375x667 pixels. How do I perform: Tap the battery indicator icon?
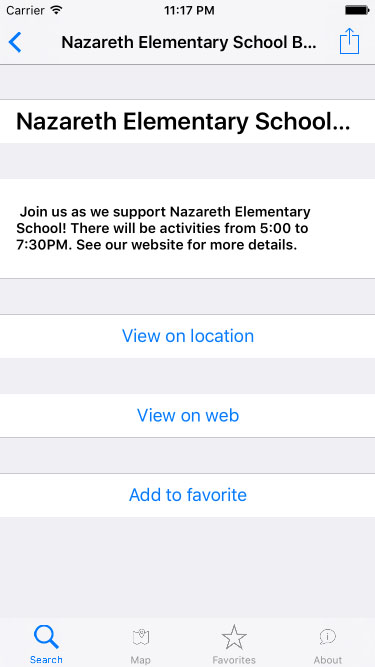coord(357,10)
